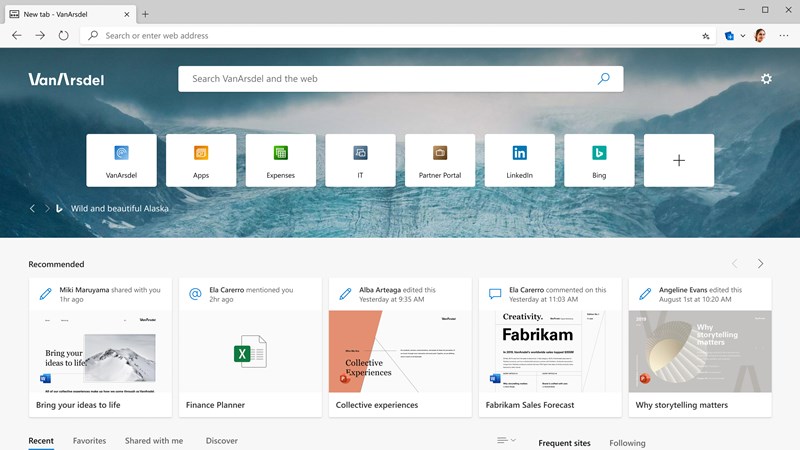Screen dimensions: 800x450
Task: Open the Bring your ideas to life document thumbnail
Action: [x=101, y=352]
